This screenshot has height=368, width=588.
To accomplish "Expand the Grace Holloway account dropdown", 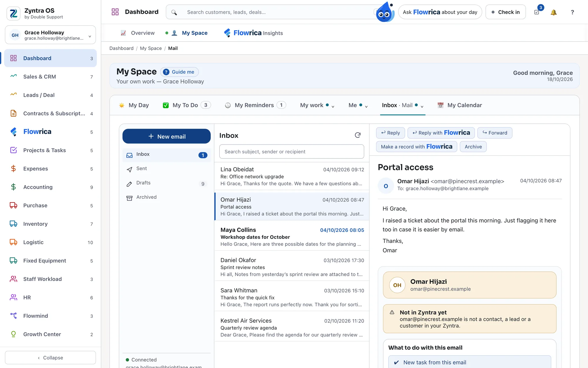I will (x=90, y=36).
